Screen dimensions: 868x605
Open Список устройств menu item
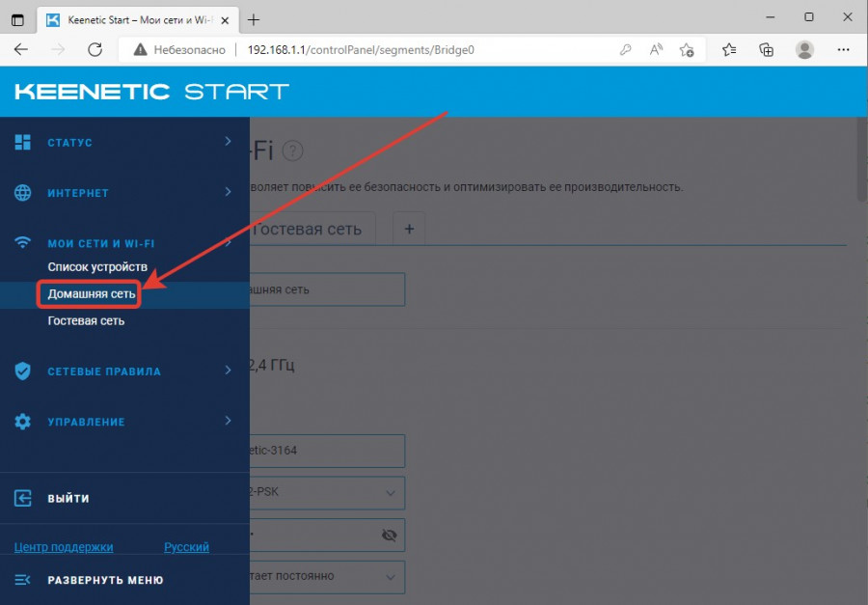[x=97, y=267]
